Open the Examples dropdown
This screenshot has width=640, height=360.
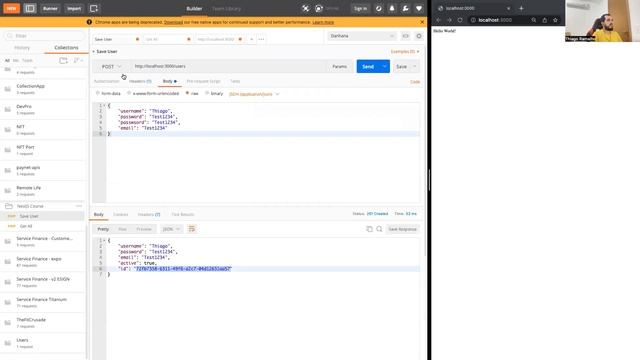405,51
